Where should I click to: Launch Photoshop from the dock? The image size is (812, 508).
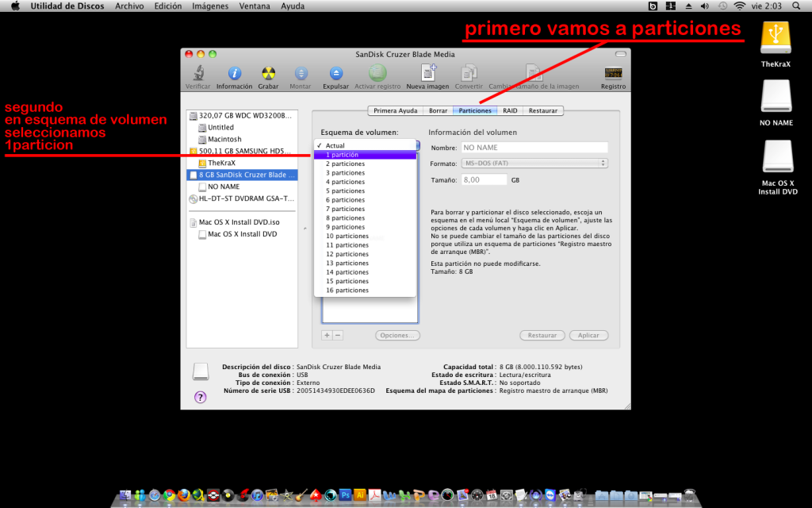pos(345,495)
